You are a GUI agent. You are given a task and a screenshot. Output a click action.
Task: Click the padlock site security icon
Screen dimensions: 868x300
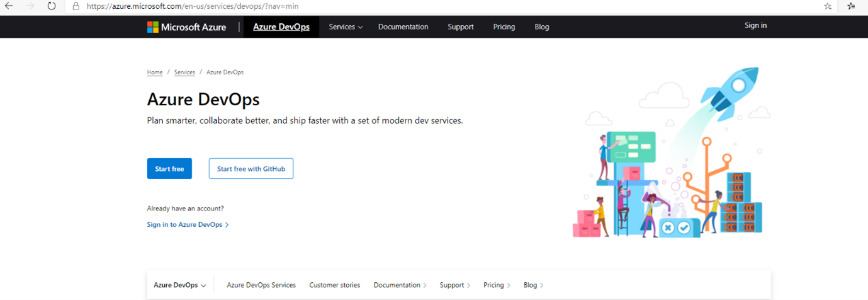coord(76,6)
